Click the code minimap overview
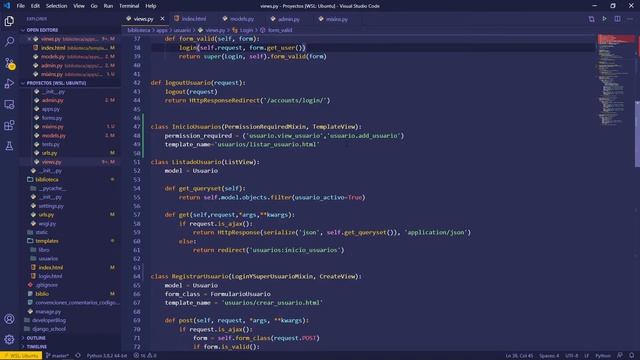This screenshot has width=640, height=360. pos(616,80)
